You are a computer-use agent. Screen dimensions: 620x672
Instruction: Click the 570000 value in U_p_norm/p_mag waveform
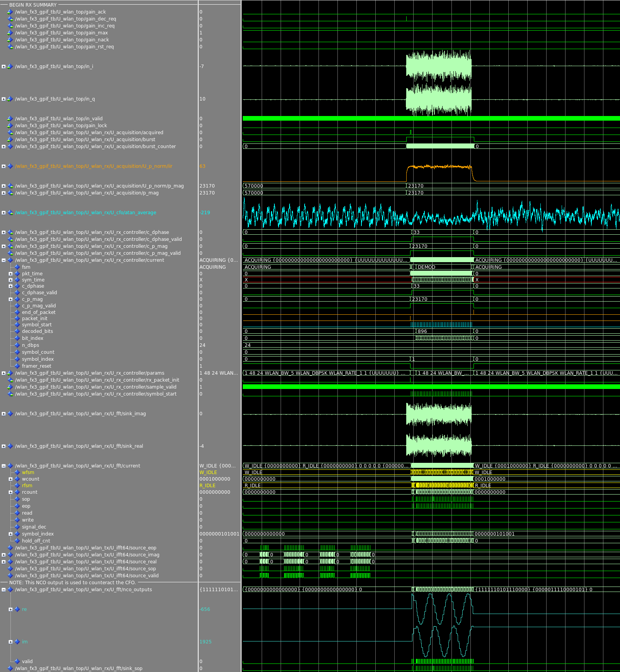pyautogui.click(x=254, y=186)
